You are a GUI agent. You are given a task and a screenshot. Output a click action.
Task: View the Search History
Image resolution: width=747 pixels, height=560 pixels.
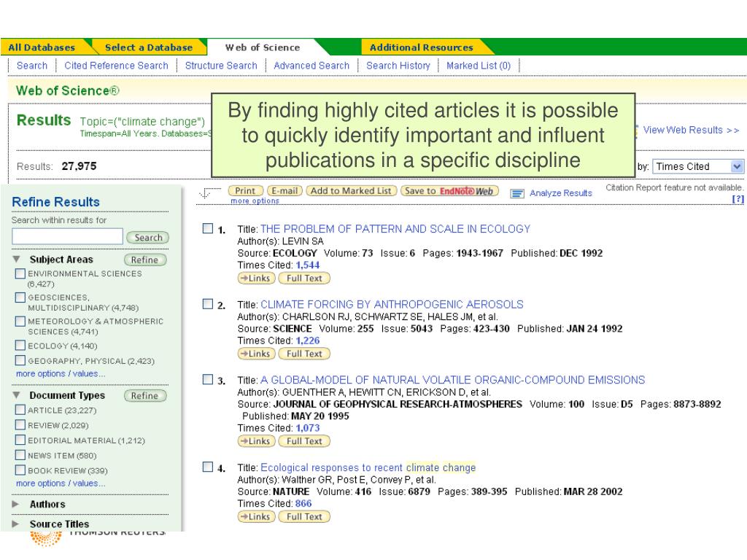398,65
